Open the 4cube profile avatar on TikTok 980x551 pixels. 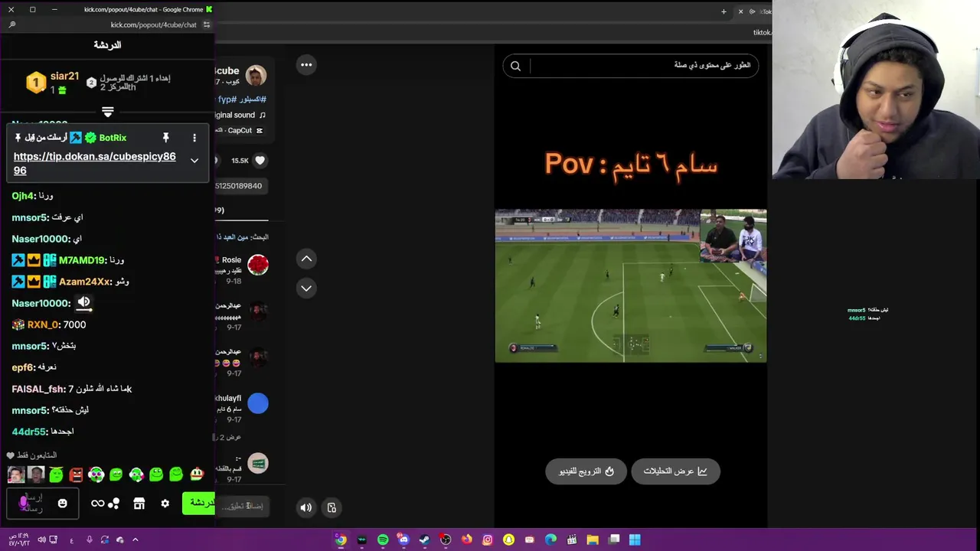[x=256, y=75]
